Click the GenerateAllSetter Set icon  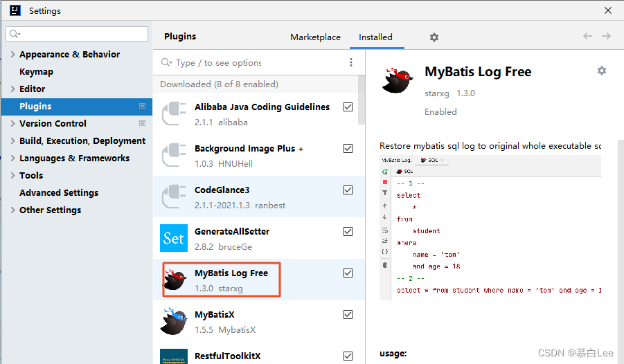pyautogui.click(x=174, y=238)
